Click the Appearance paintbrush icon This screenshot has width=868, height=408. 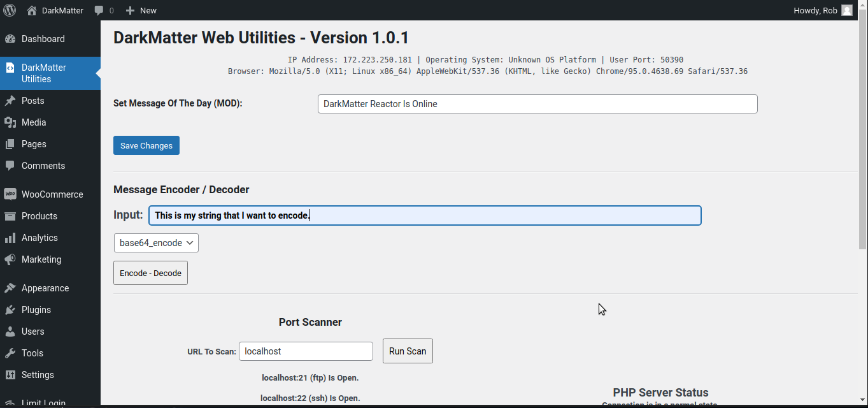[10, 288]
